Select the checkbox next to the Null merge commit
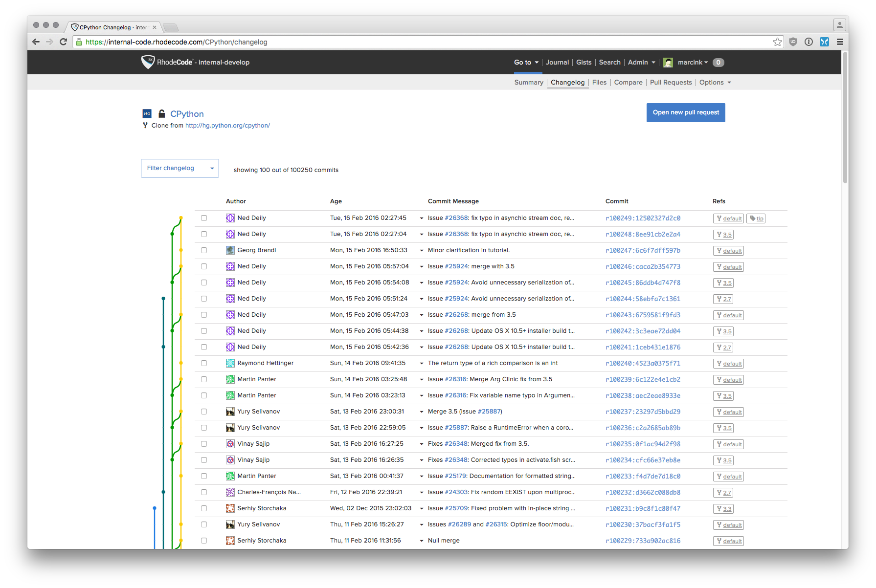The width and height of the screenshot is (876, 588). tap(204, 540)
